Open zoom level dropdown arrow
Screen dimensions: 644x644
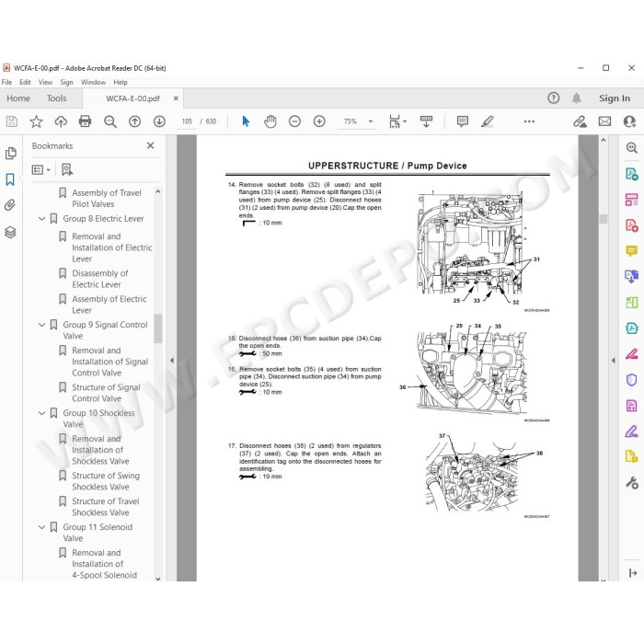pyautogui.click(x=371, y=121)
